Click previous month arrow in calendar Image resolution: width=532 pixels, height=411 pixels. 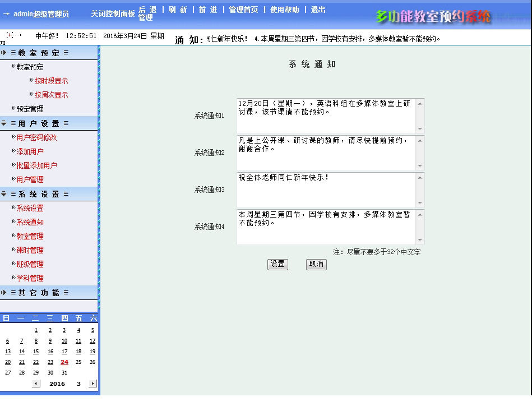[36, 384]
